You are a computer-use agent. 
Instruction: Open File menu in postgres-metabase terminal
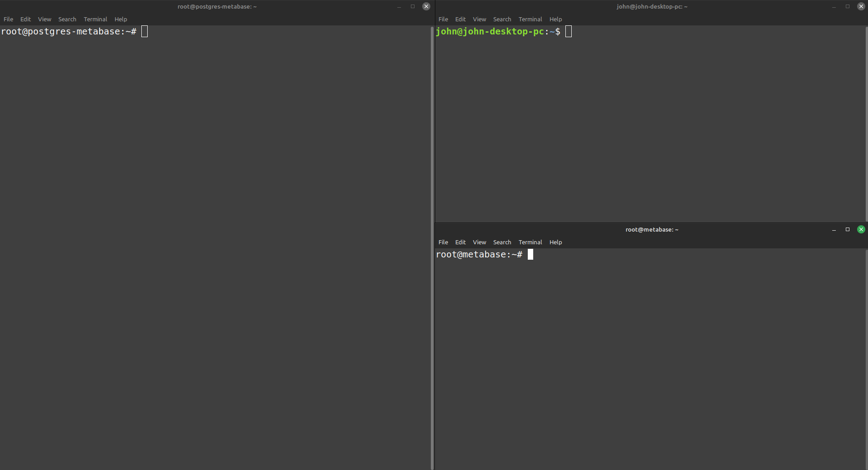(8, 19)
